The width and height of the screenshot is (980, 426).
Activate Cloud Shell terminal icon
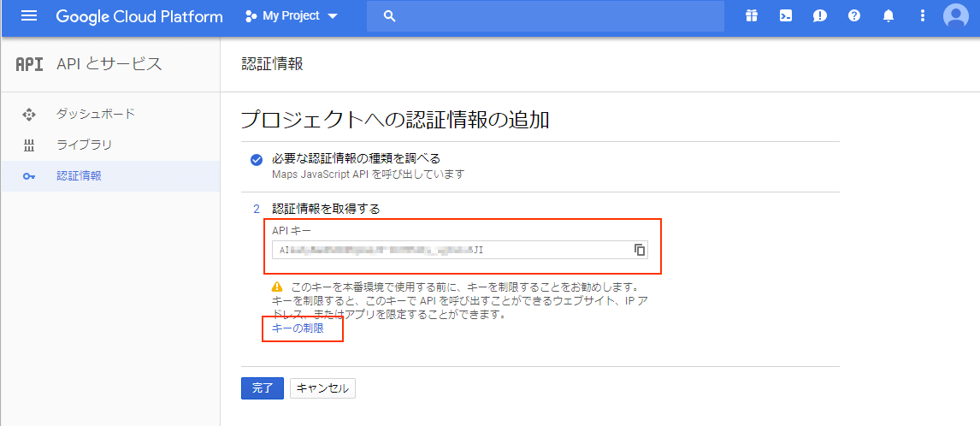pos(786,16)
